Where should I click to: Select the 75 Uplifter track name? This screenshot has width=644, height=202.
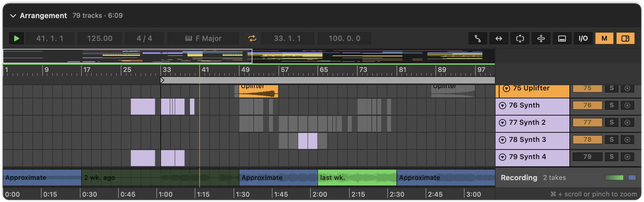click(531, 88)
